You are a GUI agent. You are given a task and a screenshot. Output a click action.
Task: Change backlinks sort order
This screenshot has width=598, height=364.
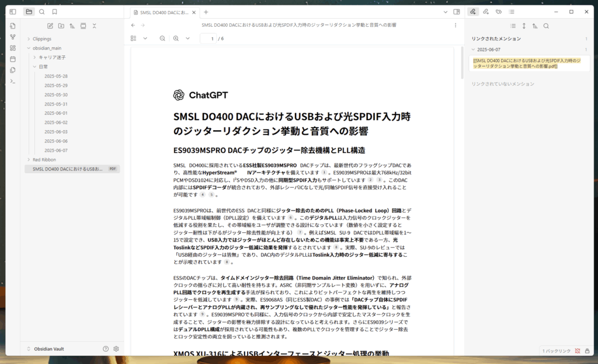(535, 26)
